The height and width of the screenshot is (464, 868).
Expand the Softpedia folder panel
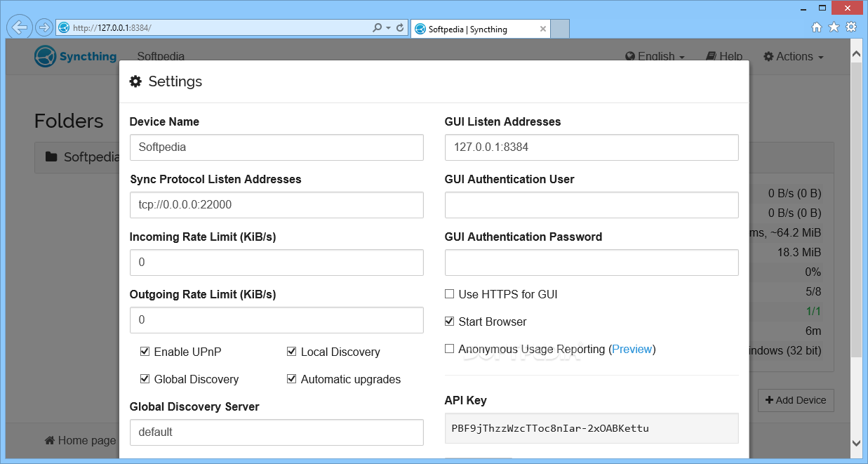(77, 157)
